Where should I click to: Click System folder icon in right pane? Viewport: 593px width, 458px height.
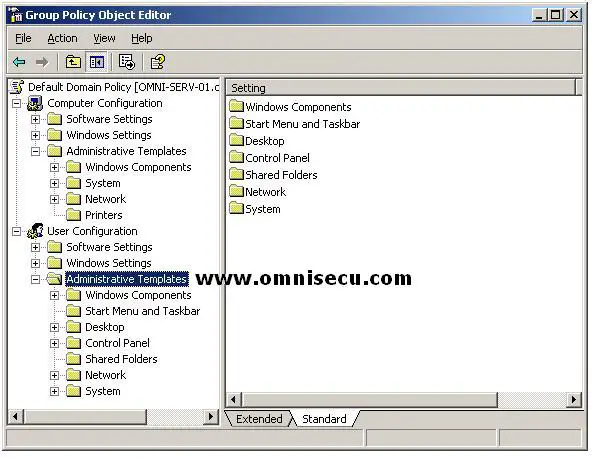236,208
